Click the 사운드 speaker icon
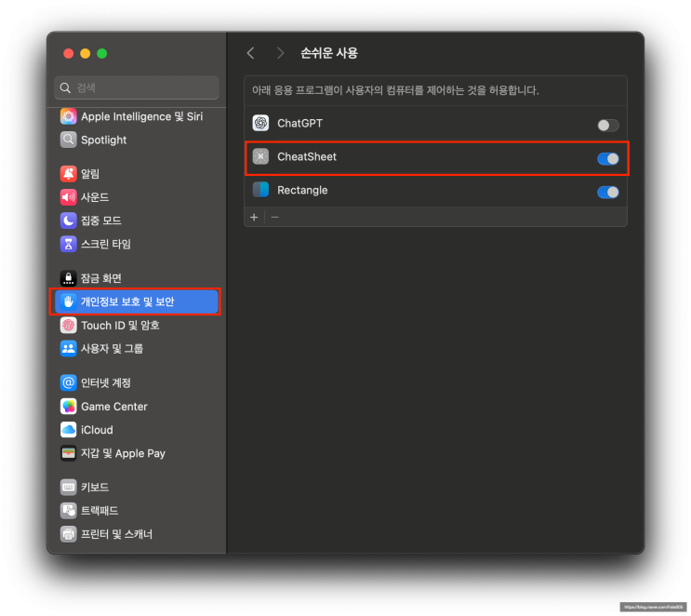The image size is (691, 616). [68, 197]
